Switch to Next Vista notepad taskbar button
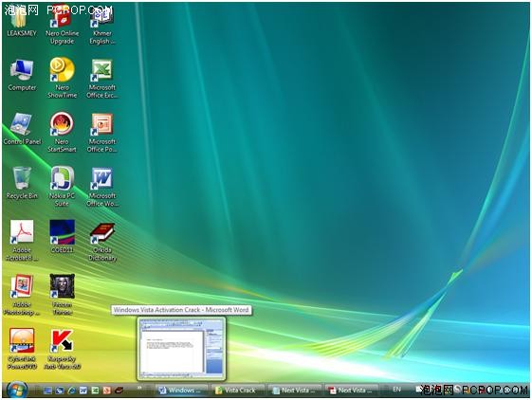Image resolution: width=532 pixels, height=400 pixels. pyautogui.click(x=295, y=391)
